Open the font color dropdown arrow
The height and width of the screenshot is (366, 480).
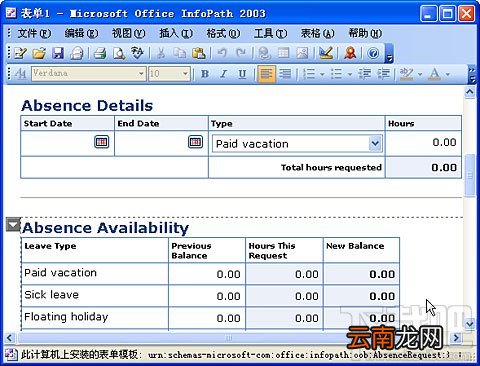(448, 74)
